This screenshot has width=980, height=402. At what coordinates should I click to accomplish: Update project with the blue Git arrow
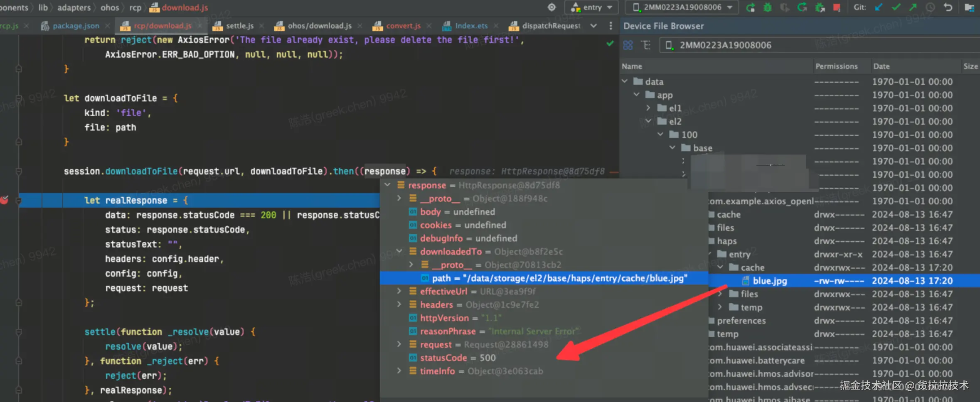tap(878, 7)
